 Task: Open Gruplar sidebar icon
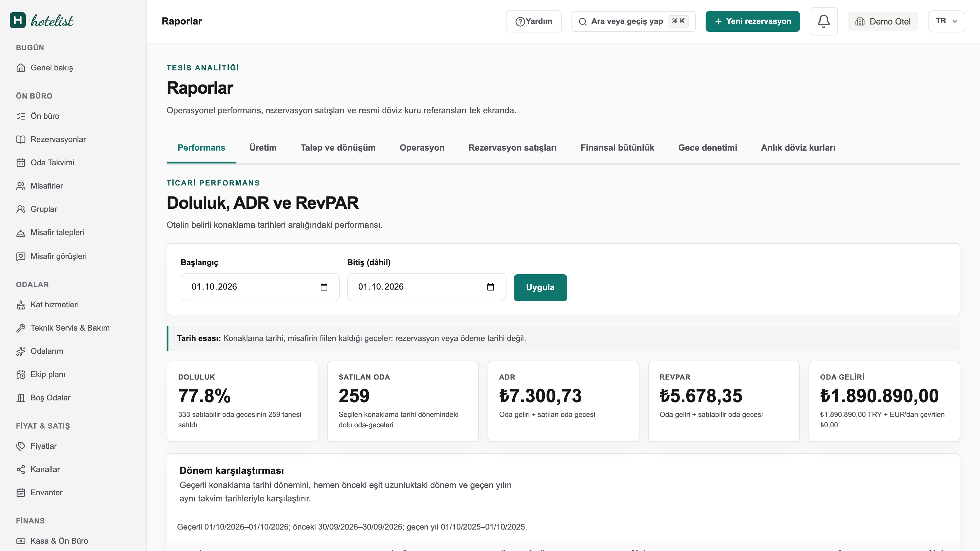coord(21,209)
